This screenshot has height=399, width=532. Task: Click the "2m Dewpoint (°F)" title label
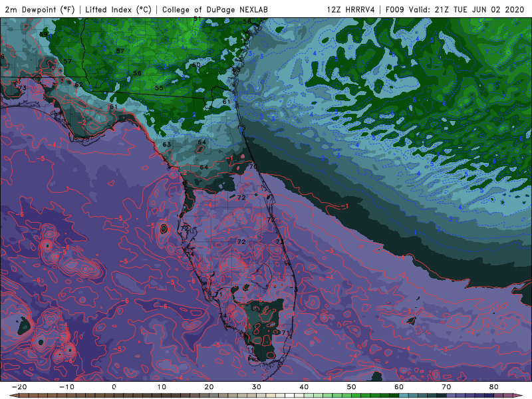pyautogui.click(x=39, y=9)
